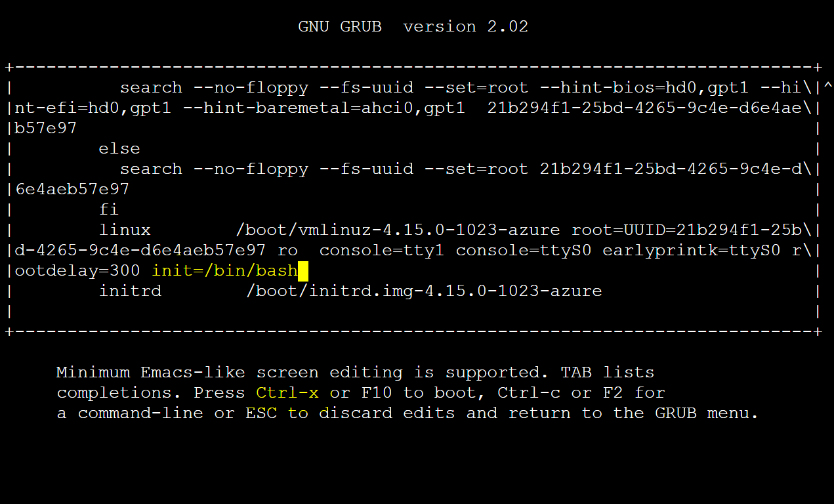Screen dimensions: 834x504
Task: Click the caret scroll-up indicator at box corner
Action: [x=828, y=87]
